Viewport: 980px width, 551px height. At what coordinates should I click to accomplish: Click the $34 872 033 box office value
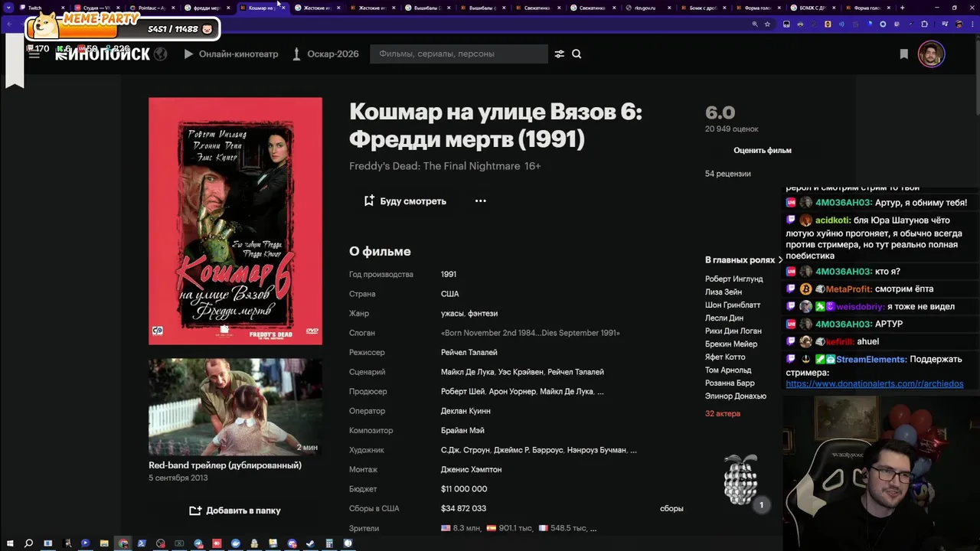463,508
